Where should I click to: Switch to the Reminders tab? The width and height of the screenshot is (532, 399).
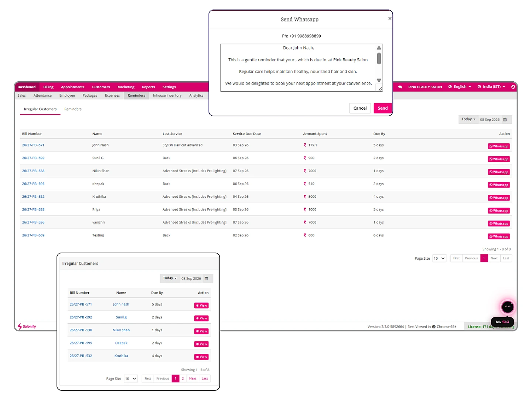73,109
